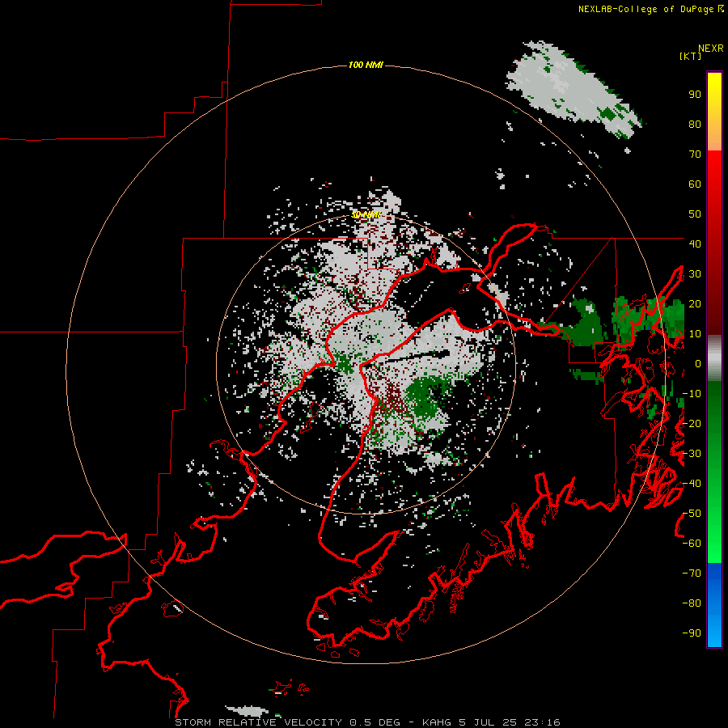The height and width of the screenshot is (728, 728).
Task: Click the [KT] units label
Action: (x=691, y=56)
